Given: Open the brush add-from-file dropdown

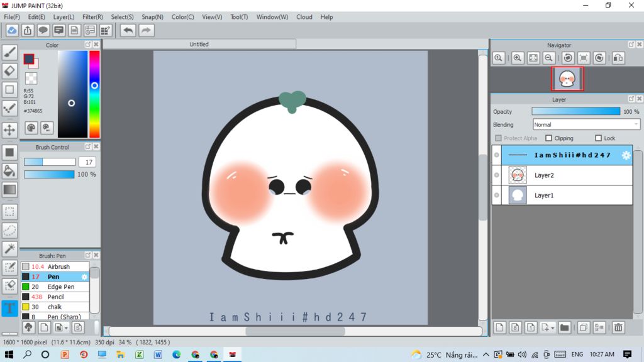Looking at the screenshot, I should [66, 328].
